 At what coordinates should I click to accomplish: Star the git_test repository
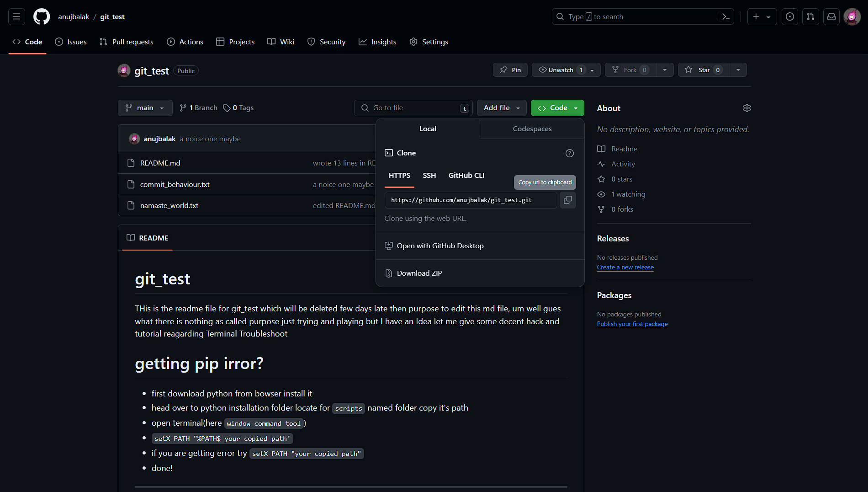coord(704,70)
